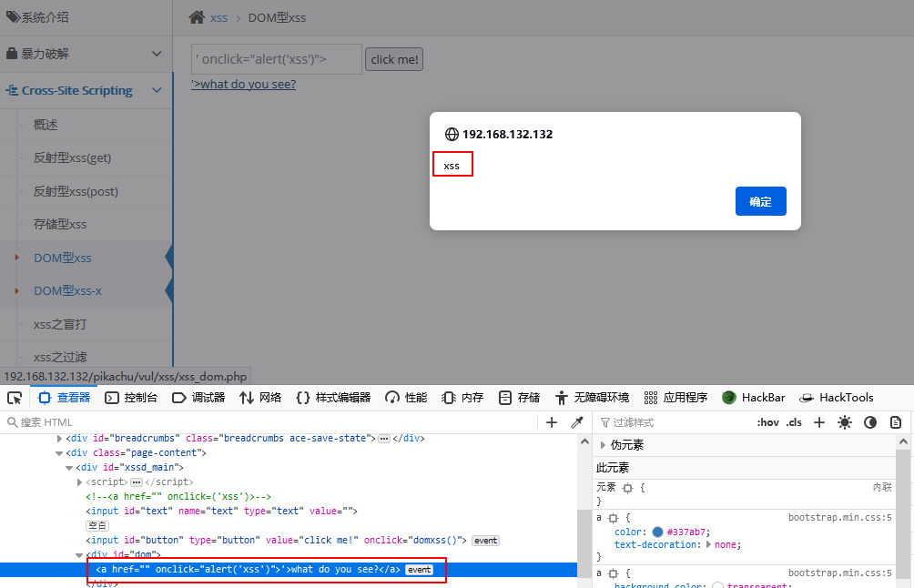Open the 无障碍环境 accessibility tab
This screenshot has width=914, height=588.
[592, 398]
